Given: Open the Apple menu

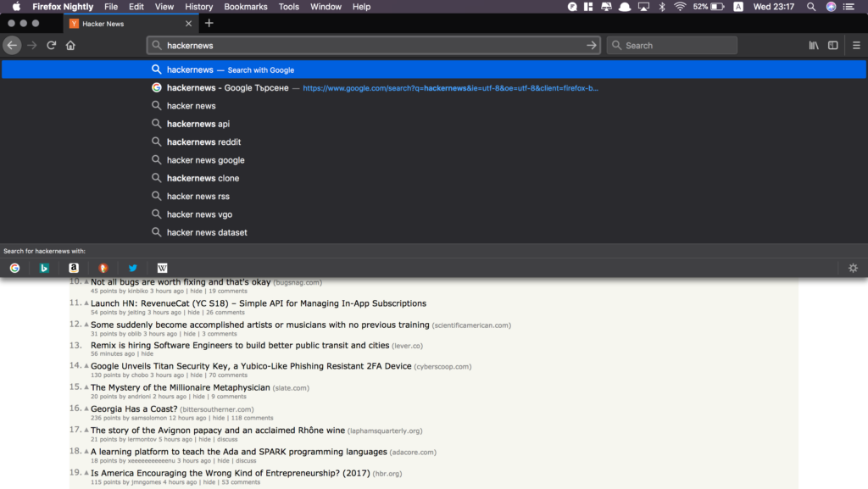Looking at the screenshot, I should click(16, 7).
